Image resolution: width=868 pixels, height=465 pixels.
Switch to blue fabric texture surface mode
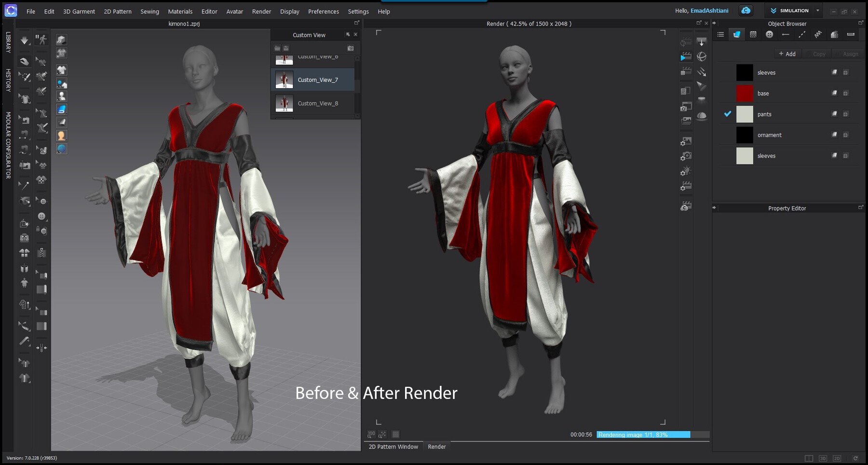(61, 109)
